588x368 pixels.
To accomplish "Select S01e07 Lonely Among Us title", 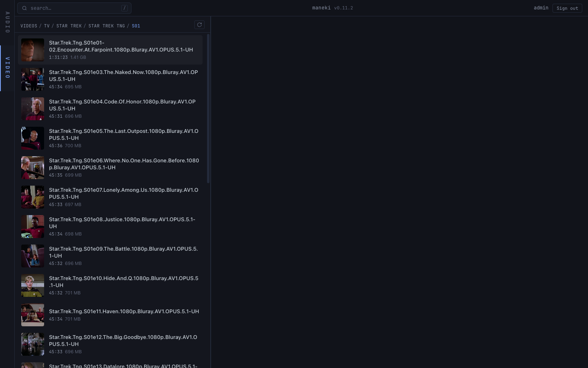I will [124, 193].
